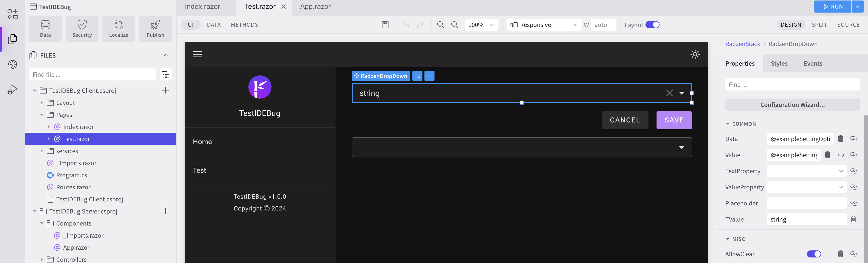Open the Configuration Wizard
The height and width of the screenshot is (263, 868).
[x=792, y=105]
